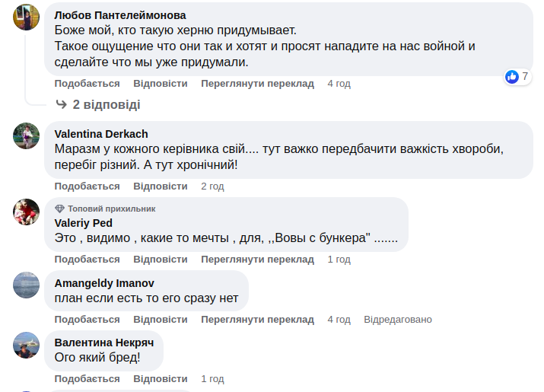Translate Любов Пантелеймонова's comment

pos(257,84)
